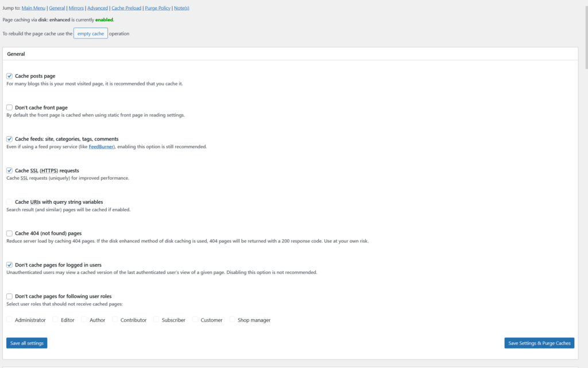
Task: Tick the Customer role checkbox
Action: 195,320
